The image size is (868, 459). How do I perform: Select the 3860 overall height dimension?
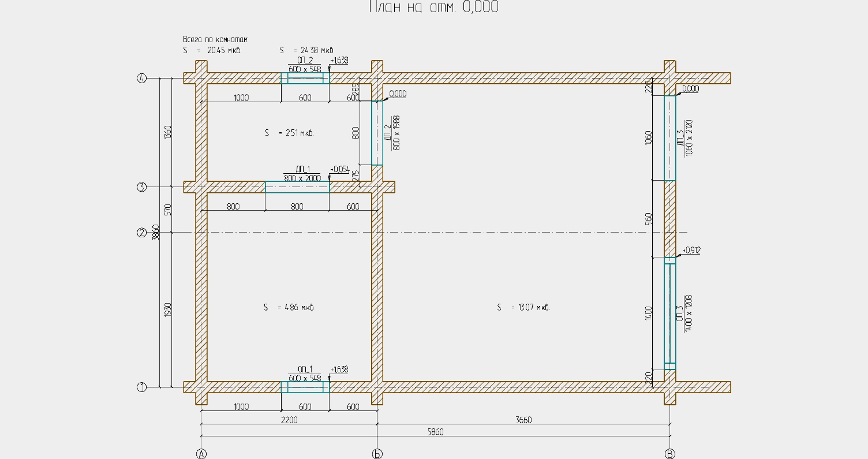(x=155, y=232)
